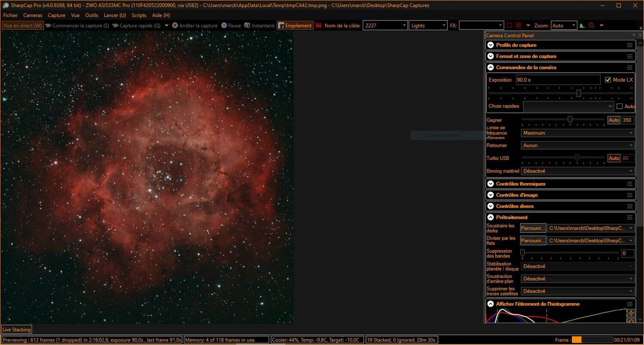Pause the capture
The height and width of the screenshot is (345, 644).
coord(231,26)
